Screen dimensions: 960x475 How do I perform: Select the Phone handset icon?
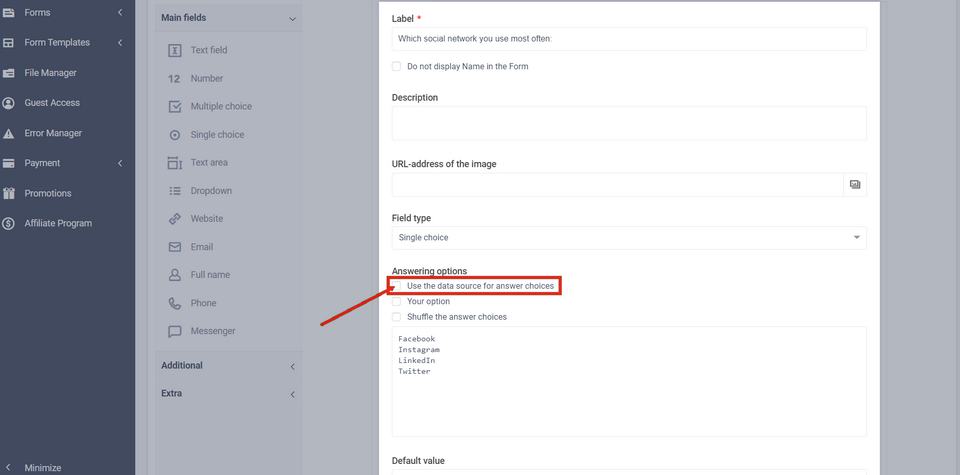click(174, 303)
